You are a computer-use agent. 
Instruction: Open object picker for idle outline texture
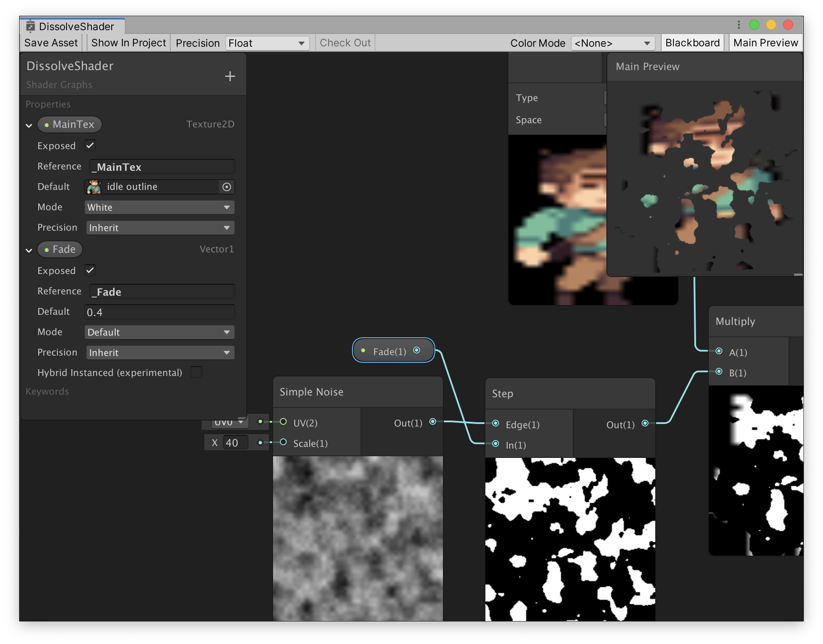(x=227, y=187)
